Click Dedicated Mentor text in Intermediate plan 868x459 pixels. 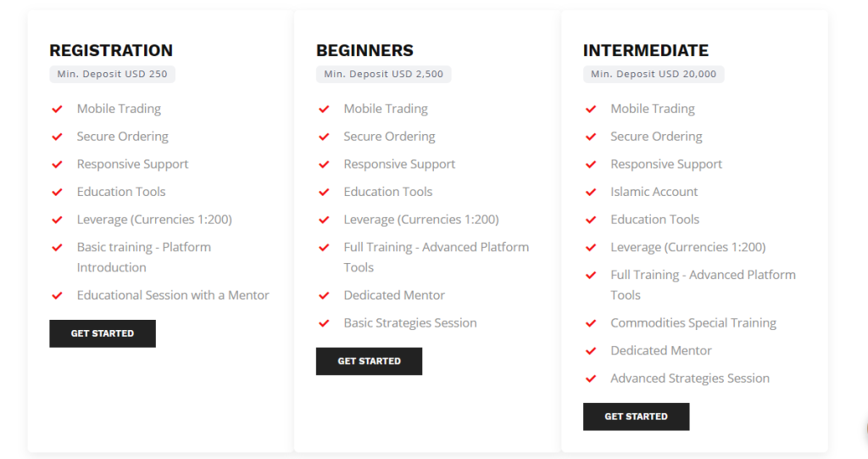pos(661,350)
